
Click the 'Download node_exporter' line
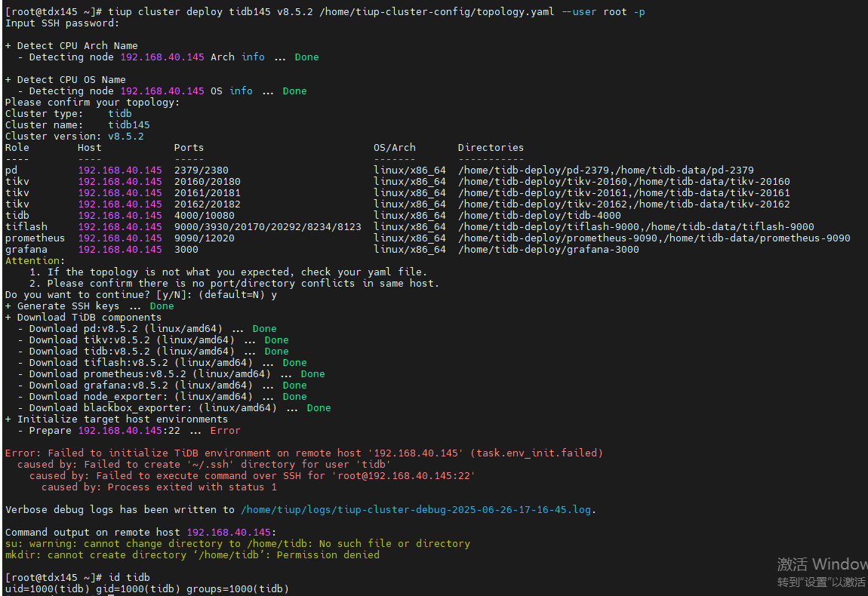pos(162,397)
